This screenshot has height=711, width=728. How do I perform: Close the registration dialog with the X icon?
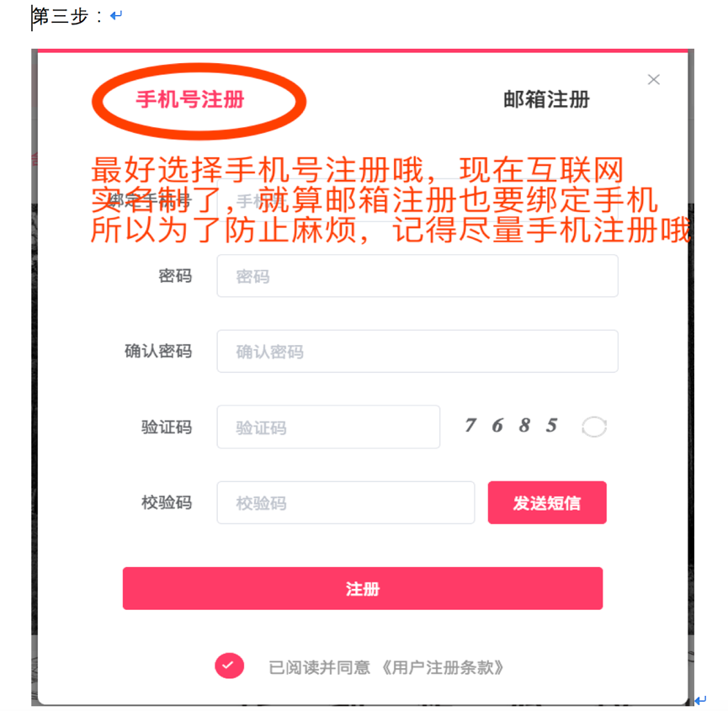(x=654, y=80)
